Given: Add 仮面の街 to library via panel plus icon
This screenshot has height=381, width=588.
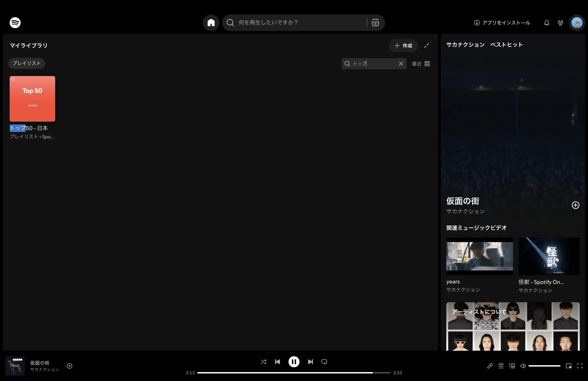Looking at the screenshot, I should [575, 205].
